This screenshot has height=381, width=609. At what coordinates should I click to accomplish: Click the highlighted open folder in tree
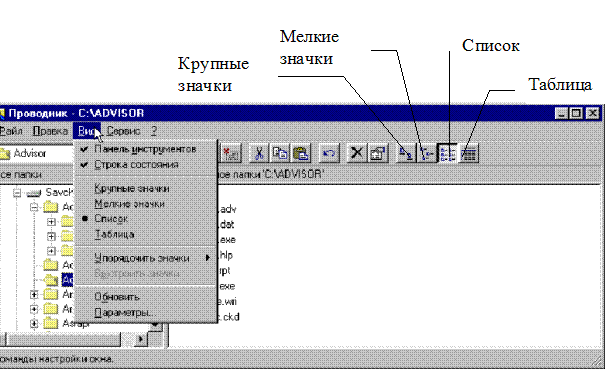(x=50, y=280)
